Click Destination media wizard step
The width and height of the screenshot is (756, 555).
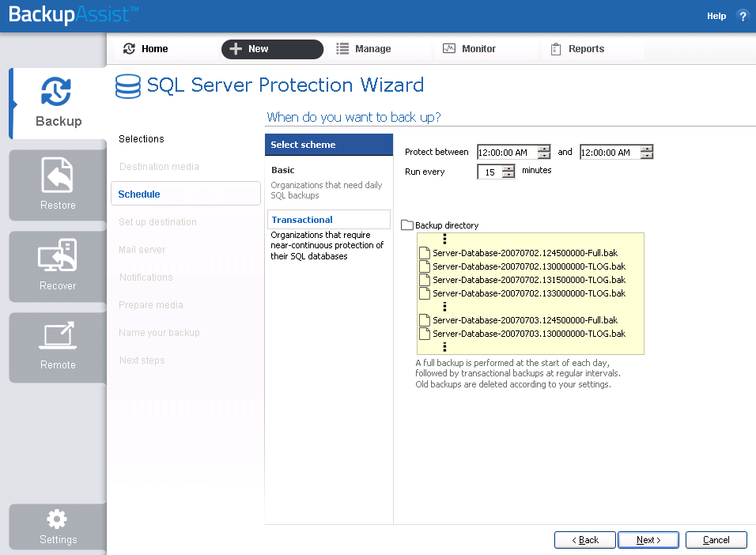159,166
